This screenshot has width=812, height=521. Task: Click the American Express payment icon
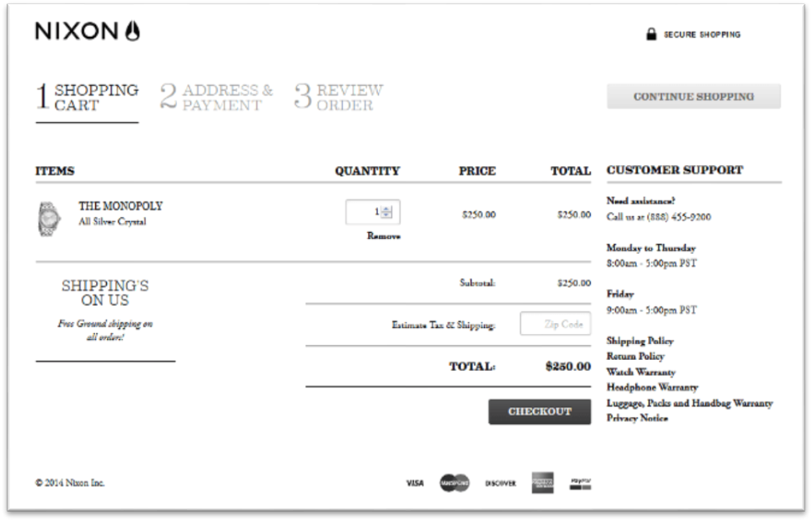(542, 483)
